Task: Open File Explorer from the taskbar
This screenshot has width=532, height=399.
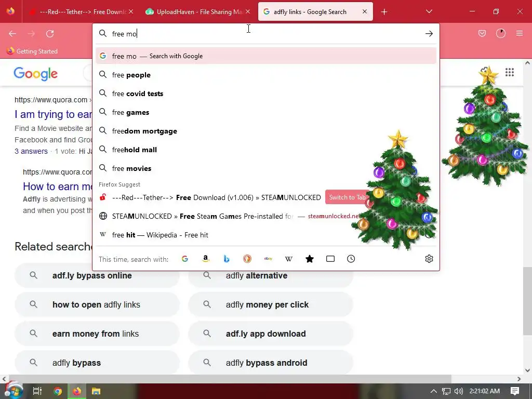Action: tap(96, 391)
